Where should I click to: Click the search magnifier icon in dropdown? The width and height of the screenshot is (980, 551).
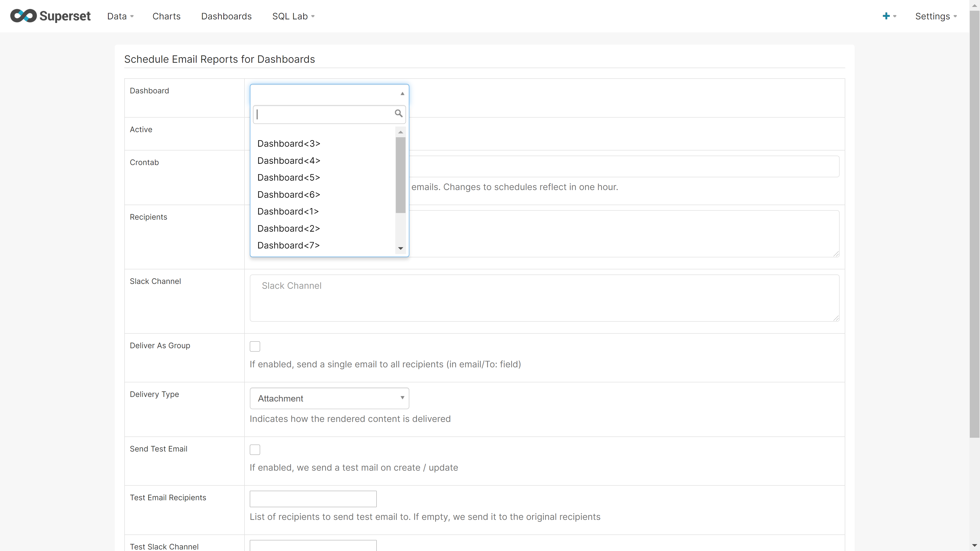(398, 114)
